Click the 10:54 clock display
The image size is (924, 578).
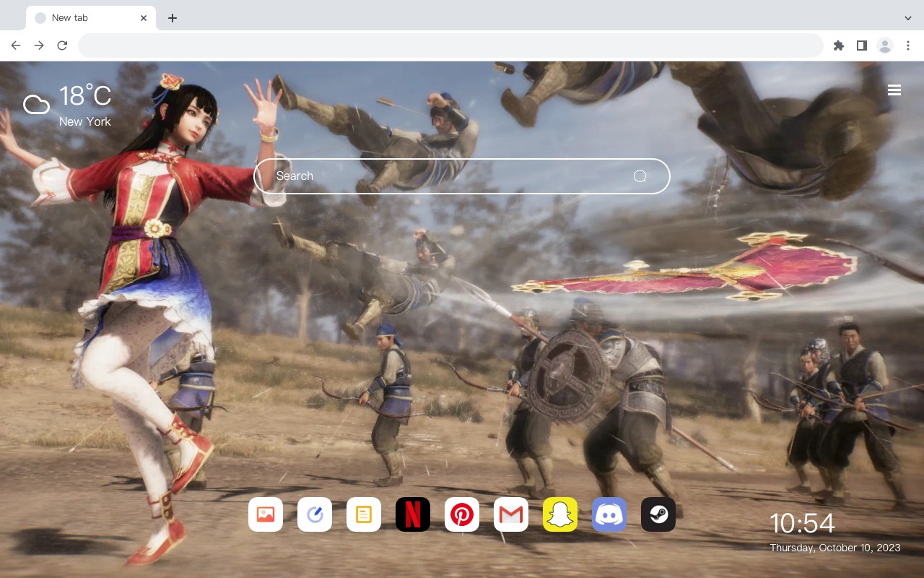click(802, 523)
